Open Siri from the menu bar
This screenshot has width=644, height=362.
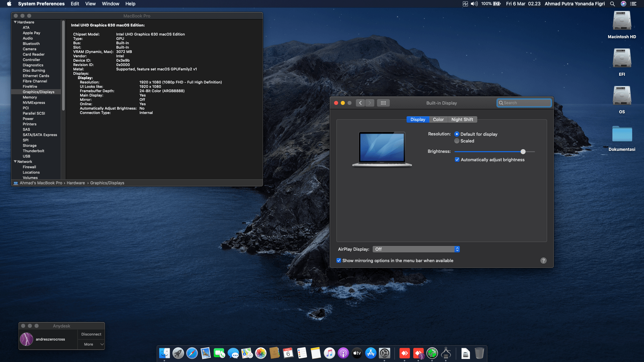(x=624, y=4)
